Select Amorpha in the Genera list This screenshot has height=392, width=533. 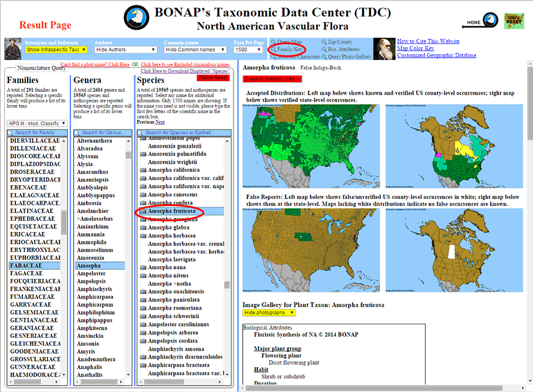click(x=100, y=265)
